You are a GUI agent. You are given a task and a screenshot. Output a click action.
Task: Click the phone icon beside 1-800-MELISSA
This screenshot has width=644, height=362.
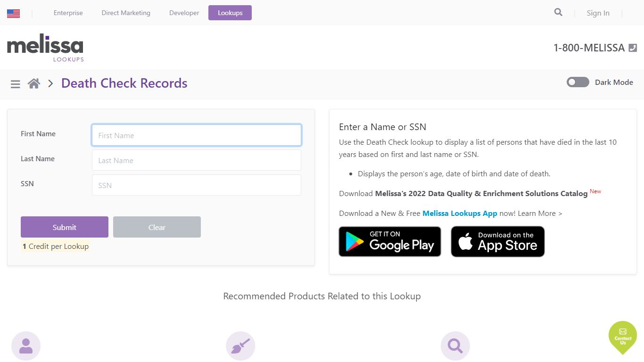tap(633, 48)
